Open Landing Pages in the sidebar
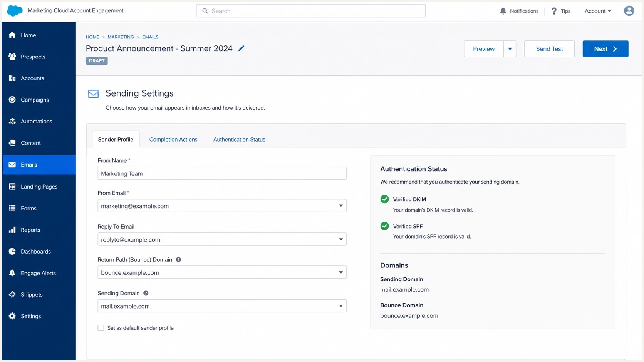The image size is (644, 362). point(39,187)
